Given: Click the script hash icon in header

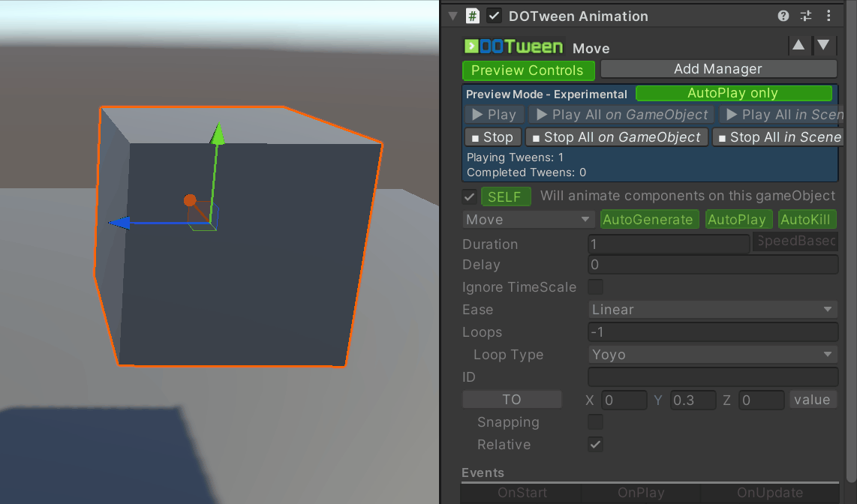Looking at the screenshot, I should click(x=472, y=16).
